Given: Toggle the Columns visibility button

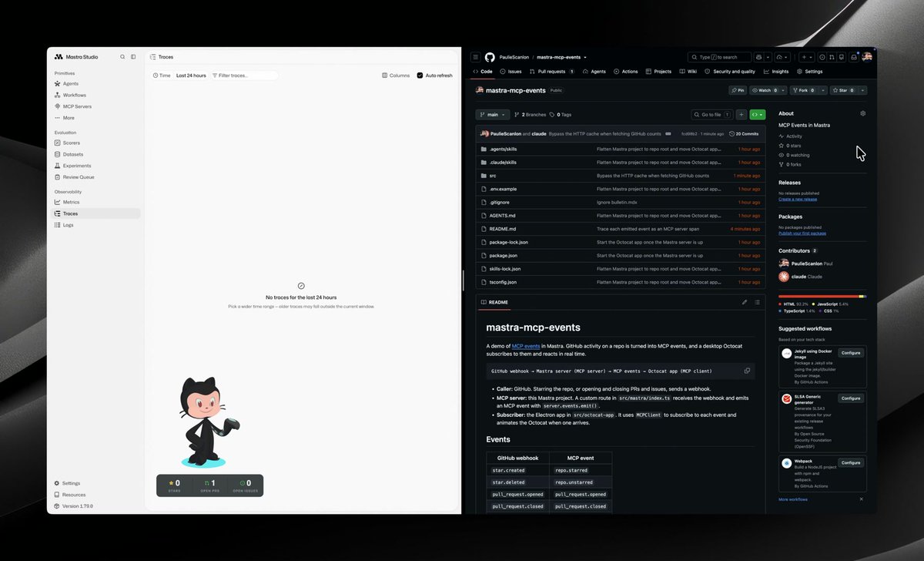Looking at the screenshot, I should coord(396,76).
